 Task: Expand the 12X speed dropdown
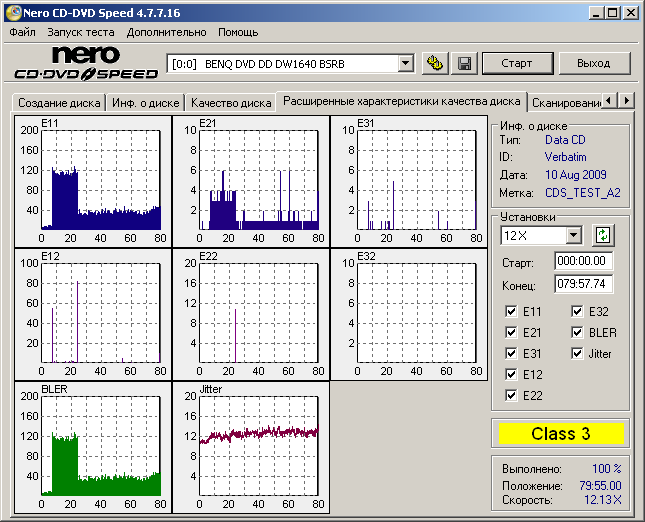tap(573, 235)
